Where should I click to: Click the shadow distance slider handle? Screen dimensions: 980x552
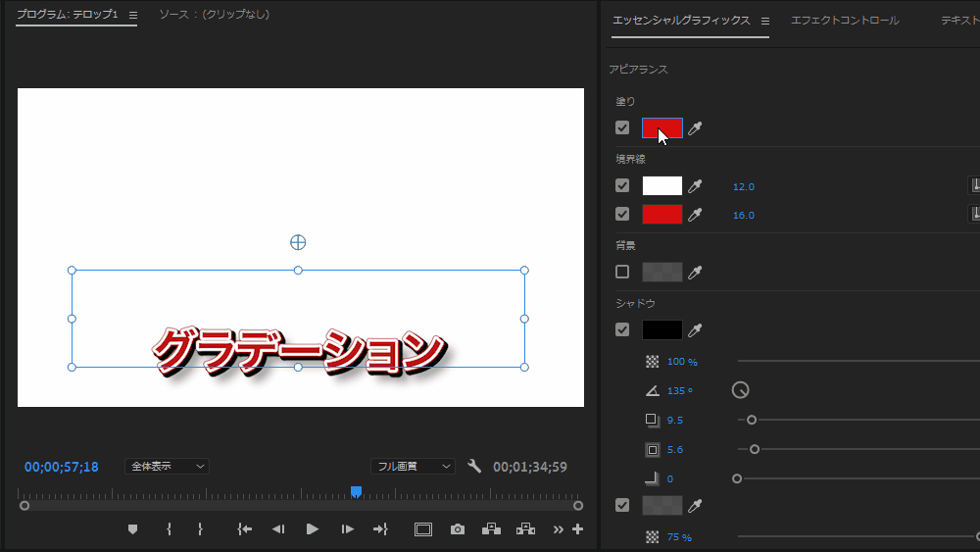[x=752, y=420]
